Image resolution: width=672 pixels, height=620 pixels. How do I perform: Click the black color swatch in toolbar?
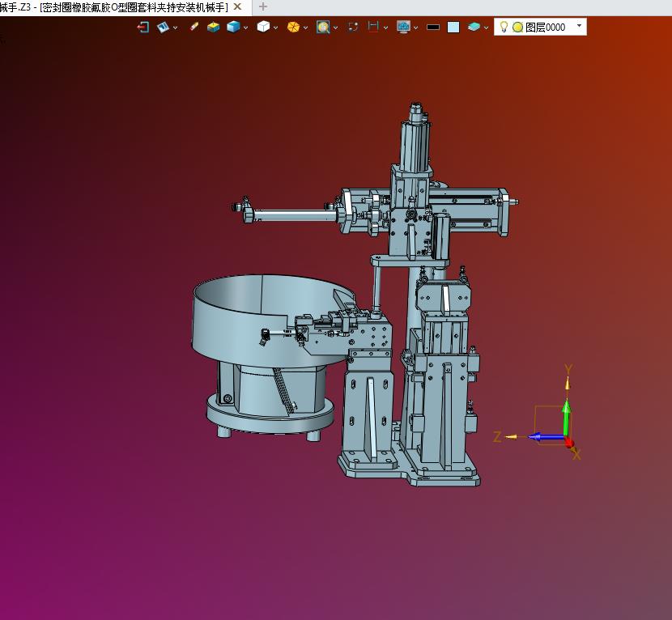point(433,27)
